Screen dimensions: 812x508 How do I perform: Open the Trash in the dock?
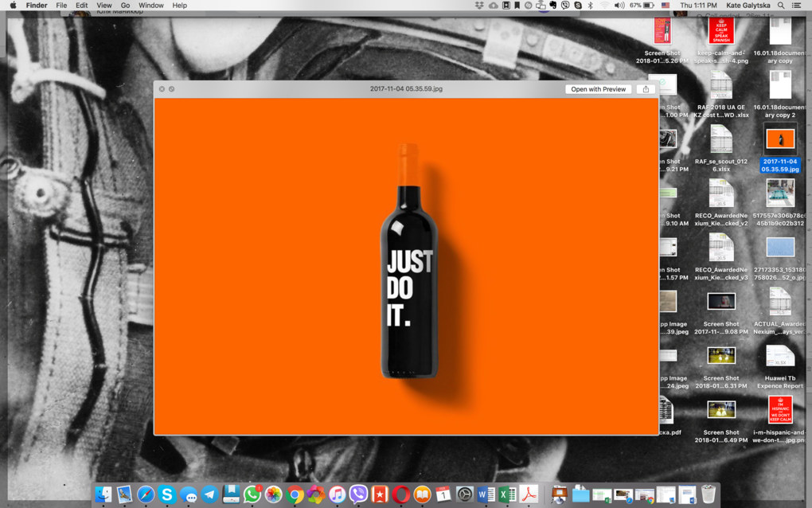click(708, 494)
